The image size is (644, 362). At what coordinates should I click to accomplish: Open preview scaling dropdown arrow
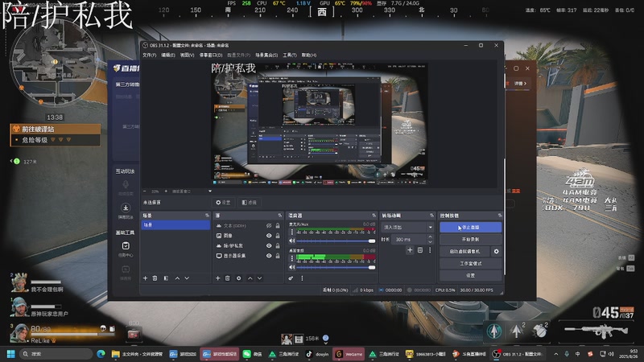click(210, 191)
